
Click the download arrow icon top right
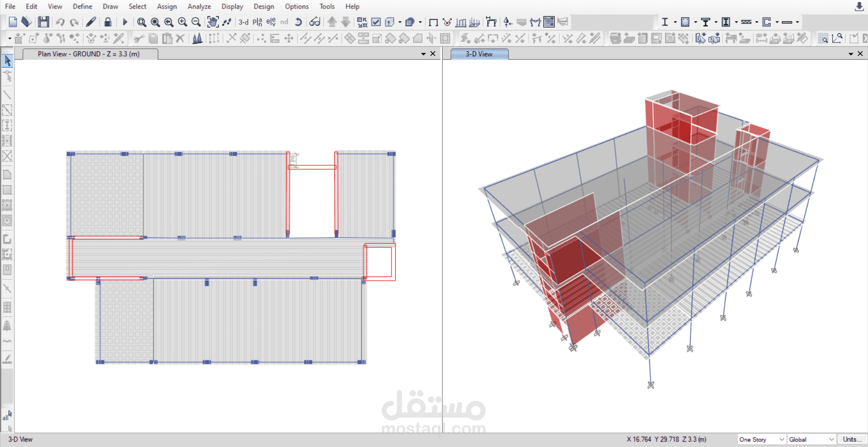tap(859, 6)
